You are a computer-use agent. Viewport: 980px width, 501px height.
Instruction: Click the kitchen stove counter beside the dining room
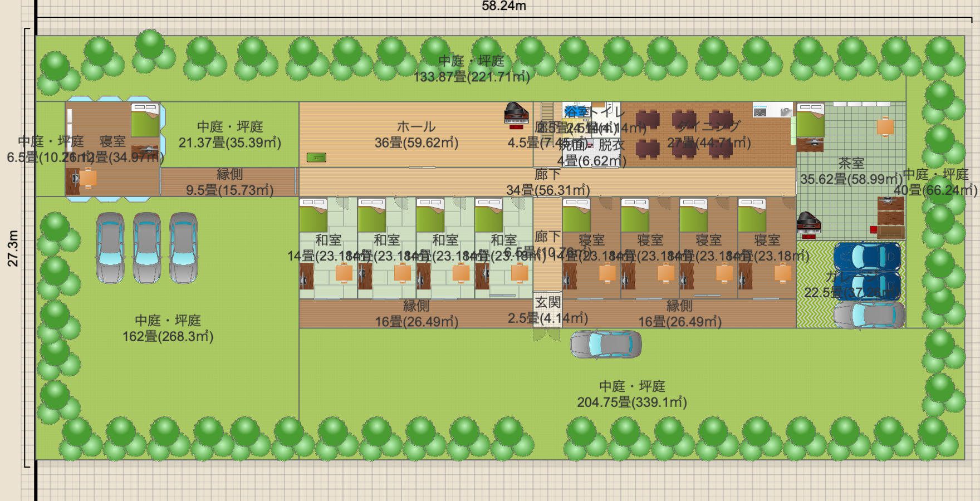(773, 110)
